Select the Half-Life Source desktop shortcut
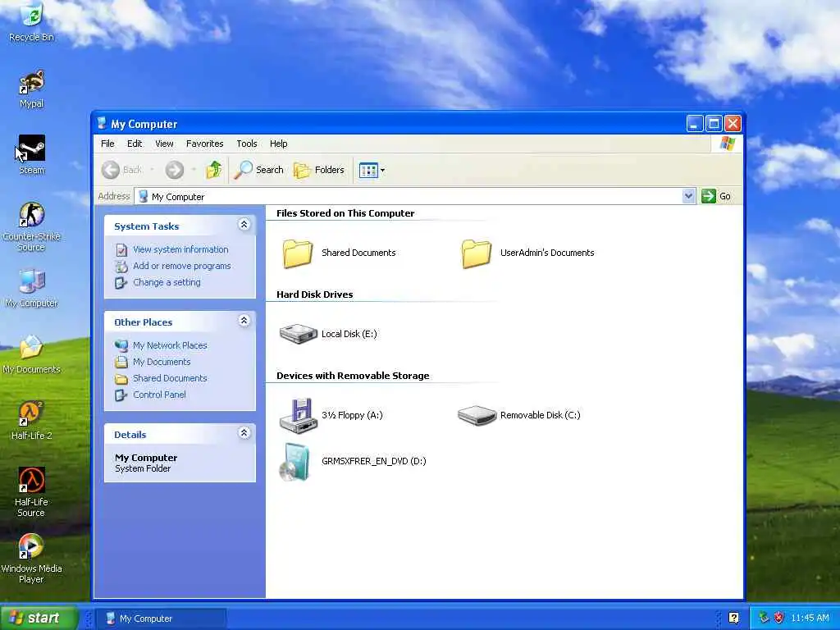The width and height of the screenshot is (840, 630). 32,493
